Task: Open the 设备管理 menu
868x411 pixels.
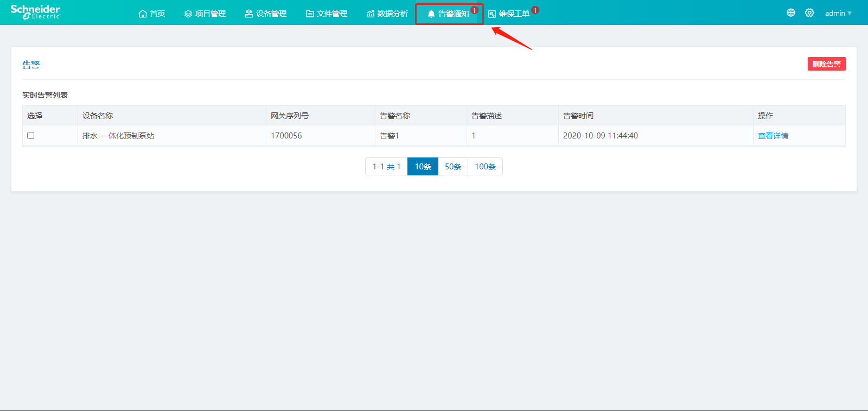Action: pyautogui.click(x=266, y=14)
